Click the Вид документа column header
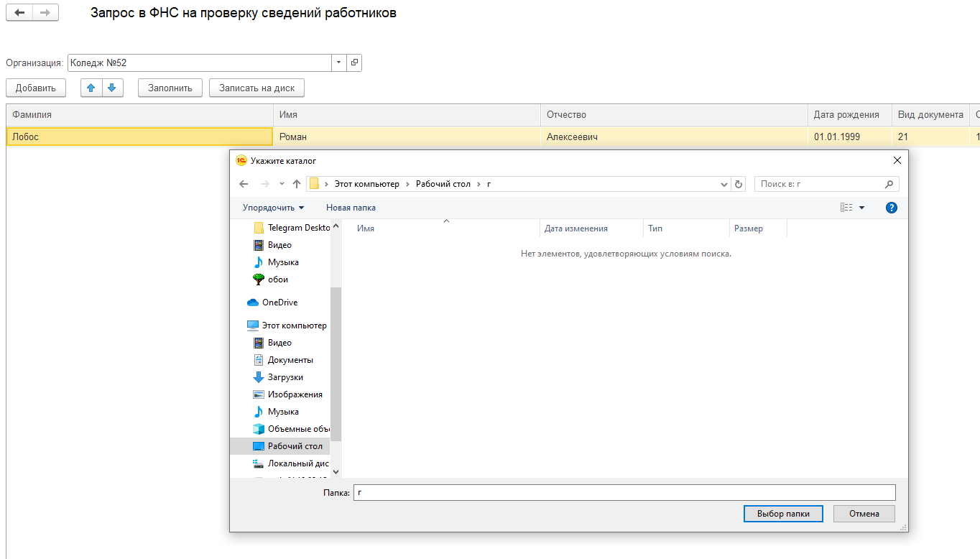 (930, 115)
